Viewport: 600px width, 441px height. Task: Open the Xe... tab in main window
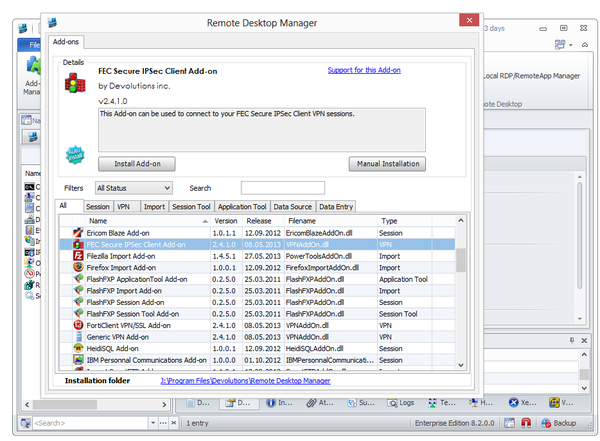tap(523, 403)
